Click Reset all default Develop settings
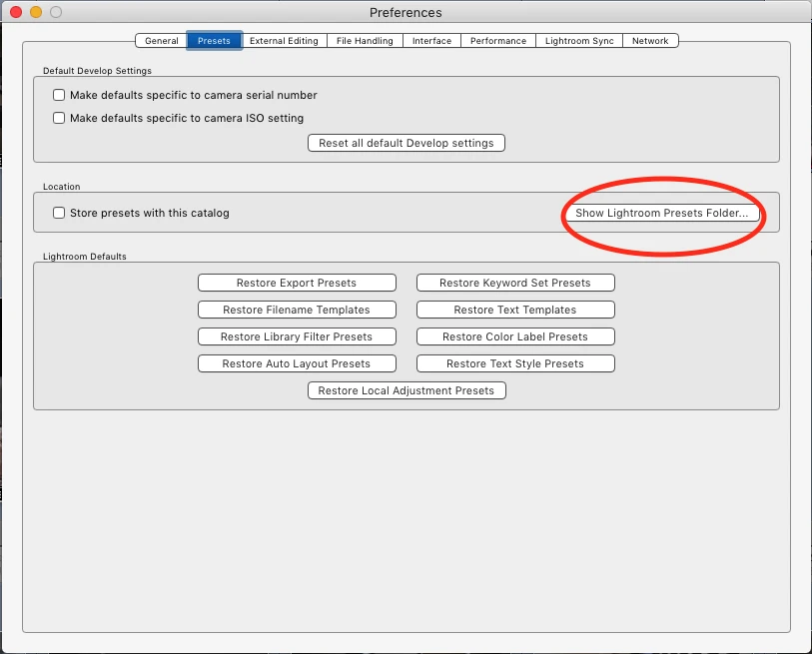The height and width of the screenshot is (654, 812). pos(406,143)
